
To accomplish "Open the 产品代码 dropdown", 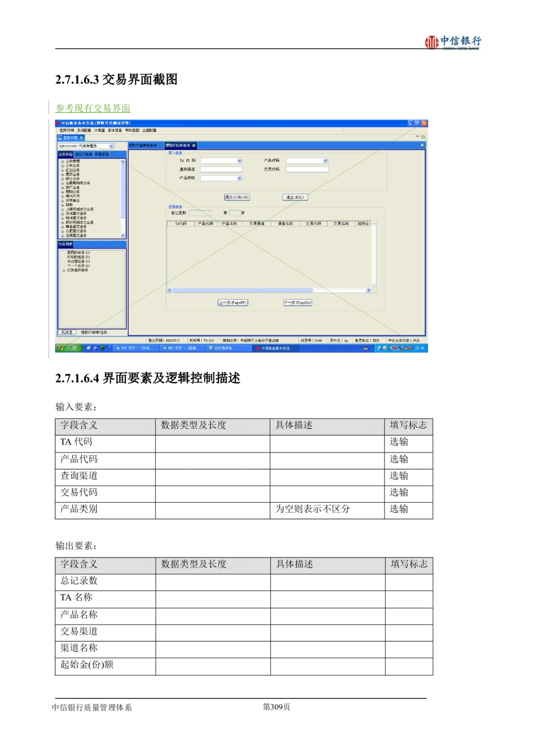I will click(x=325, y=161).
